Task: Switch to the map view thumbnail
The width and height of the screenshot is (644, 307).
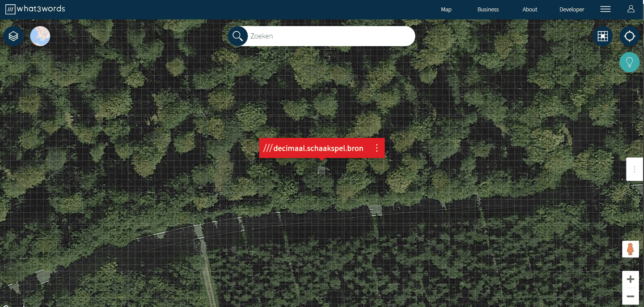Action: [x=40, y=36]
